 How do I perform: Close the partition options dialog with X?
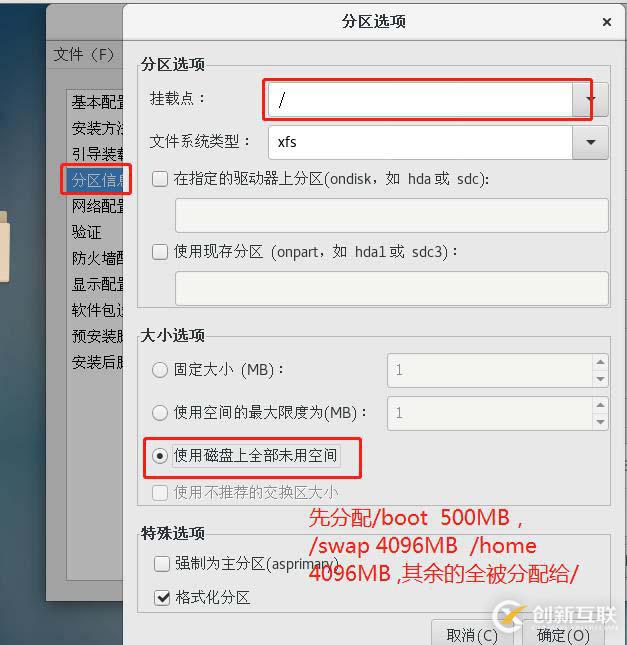(x=606, y=22)
